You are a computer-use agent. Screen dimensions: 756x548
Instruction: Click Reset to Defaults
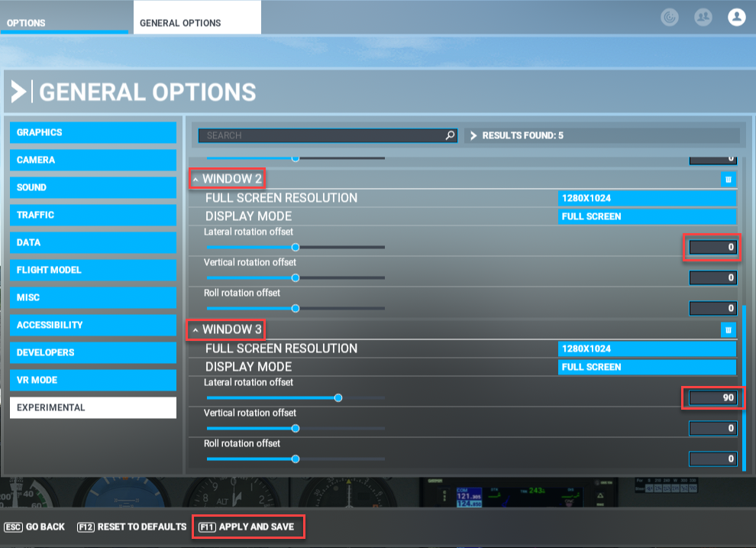(x=132, y=527)
